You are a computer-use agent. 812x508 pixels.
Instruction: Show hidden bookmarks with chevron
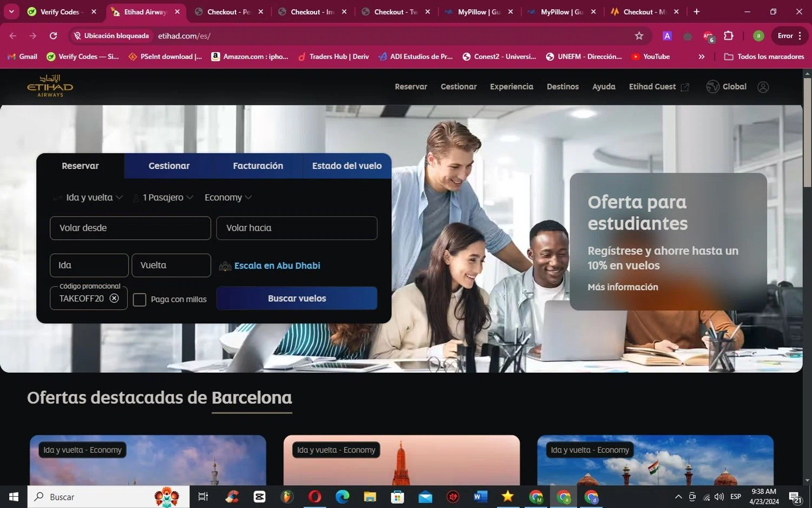702,56
